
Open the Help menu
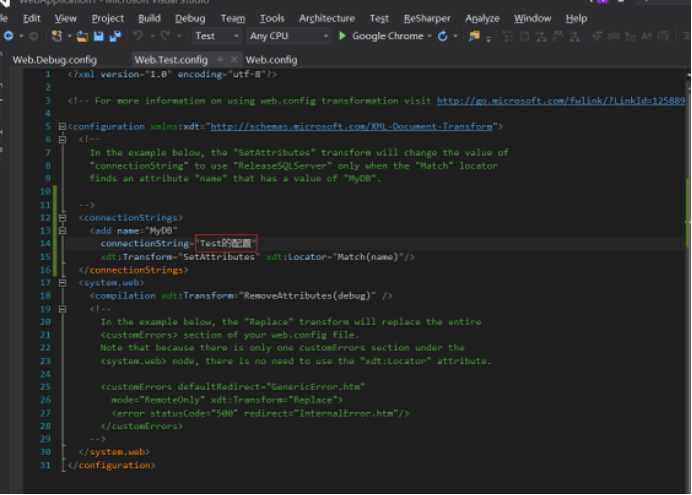pyautogui.click(x=576, y=19)
